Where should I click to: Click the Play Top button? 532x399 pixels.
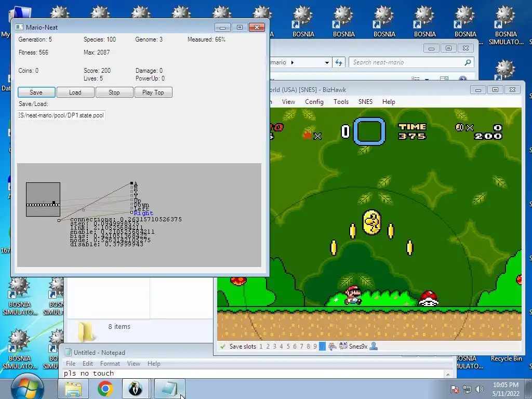point(153,92)
